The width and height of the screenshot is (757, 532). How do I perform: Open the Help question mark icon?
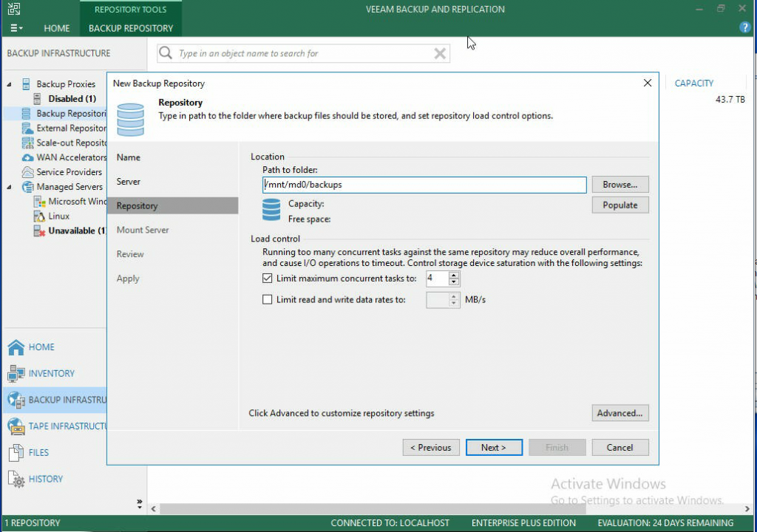pyautogui.click(x=744, y=27)
